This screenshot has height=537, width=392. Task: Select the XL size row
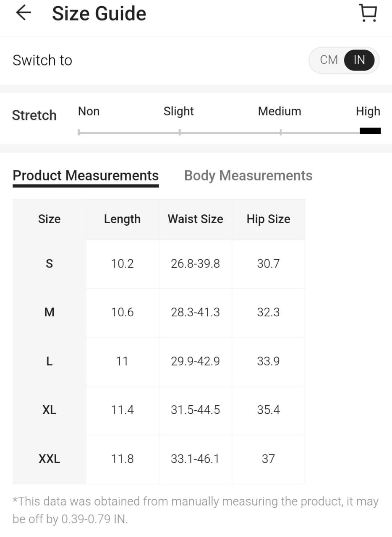pos(49,410)
